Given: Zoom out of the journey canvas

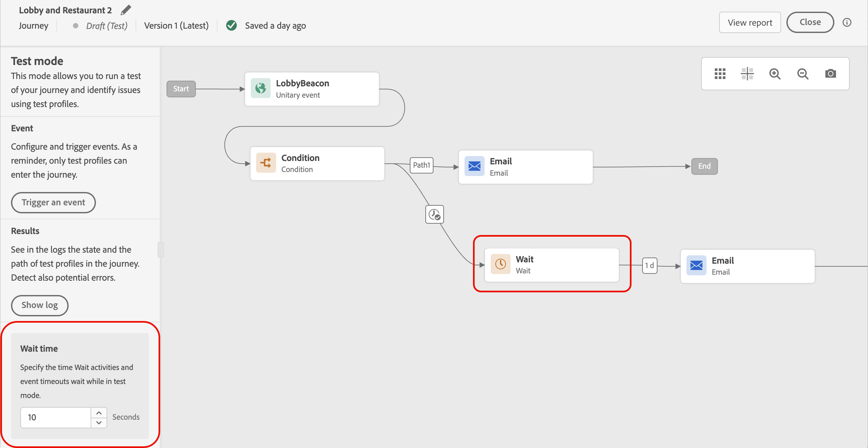Looking at the screenshot, I should click(x=803, y=73).
